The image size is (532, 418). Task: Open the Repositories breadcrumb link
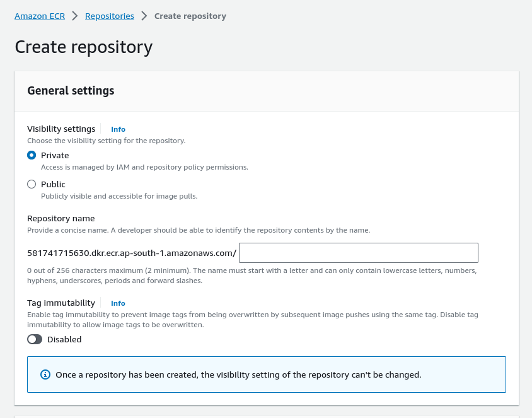(109, 16)
